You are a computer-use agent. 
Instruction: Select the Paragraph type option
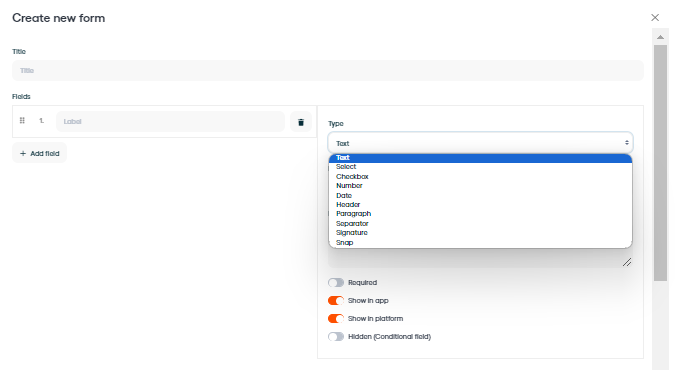click(480, 214)
